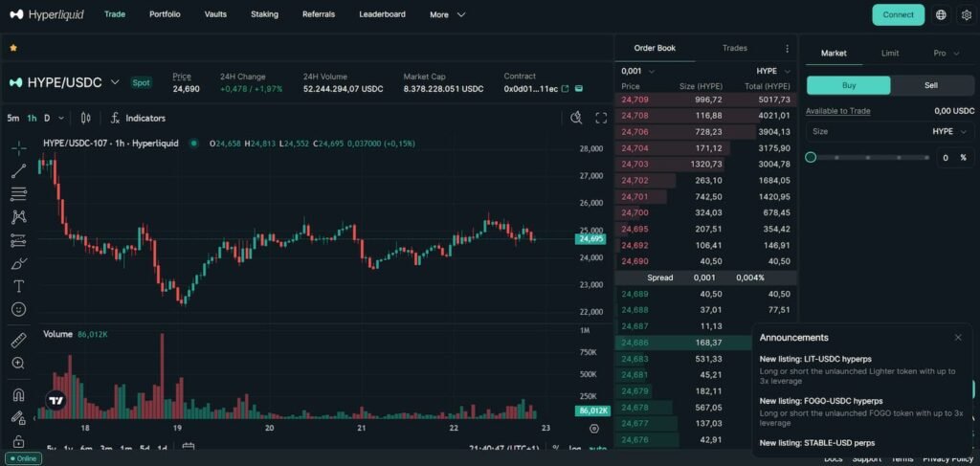Open the More navigation dropdown

(447, 14)
